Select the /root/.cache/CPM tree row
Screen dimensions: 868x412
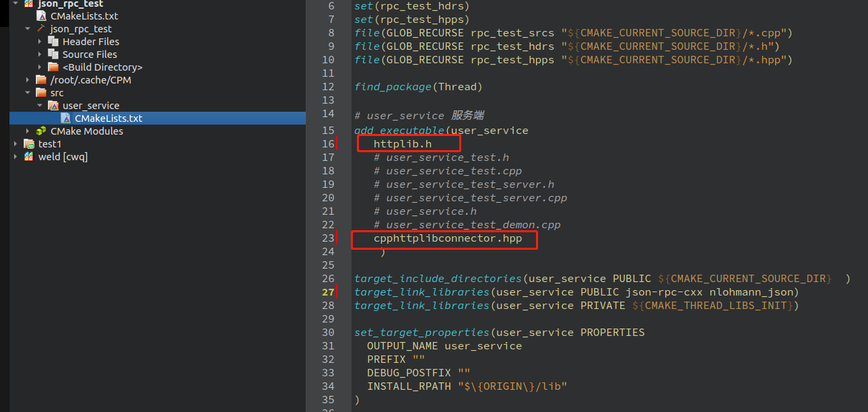tap(158, 79)
